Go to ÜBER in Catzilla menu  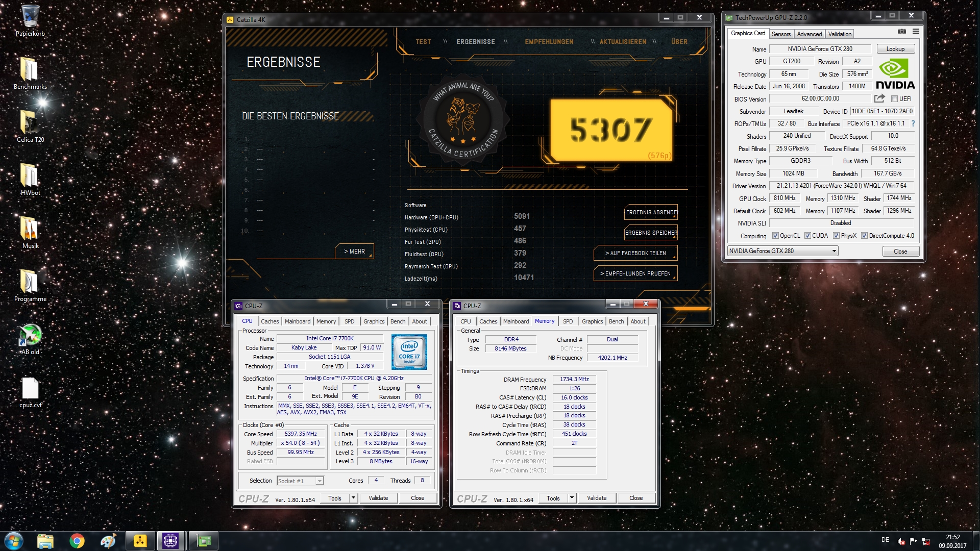[679, 42]
